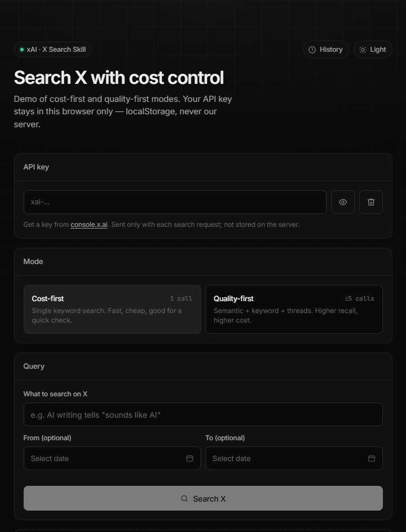Focus the What to search on X field
This screenshot has width=406, height=532.
pos(203,414)
